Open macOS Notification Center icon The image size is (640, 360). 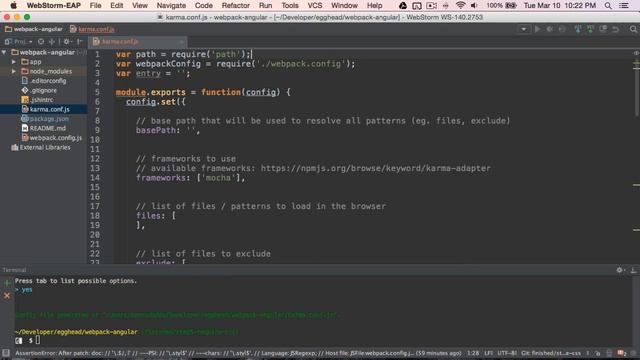[x=624, y=5]
